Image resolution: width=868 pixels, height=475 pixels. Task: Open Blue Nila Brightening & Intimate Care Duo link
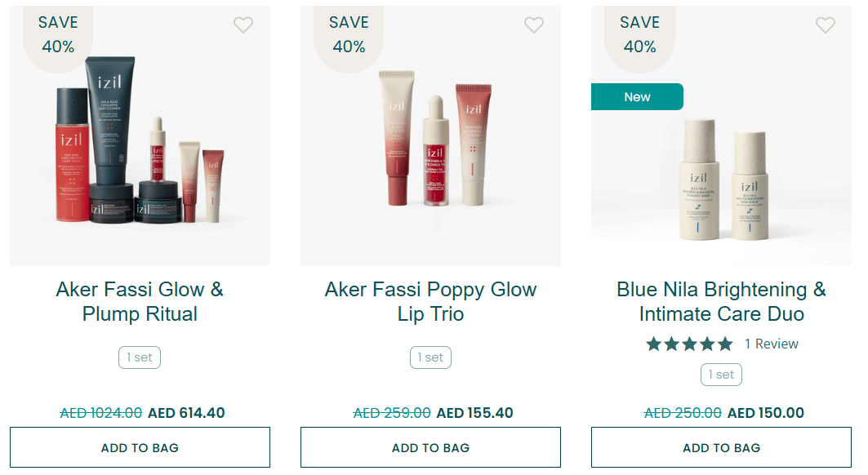click(x=721, y=301)
